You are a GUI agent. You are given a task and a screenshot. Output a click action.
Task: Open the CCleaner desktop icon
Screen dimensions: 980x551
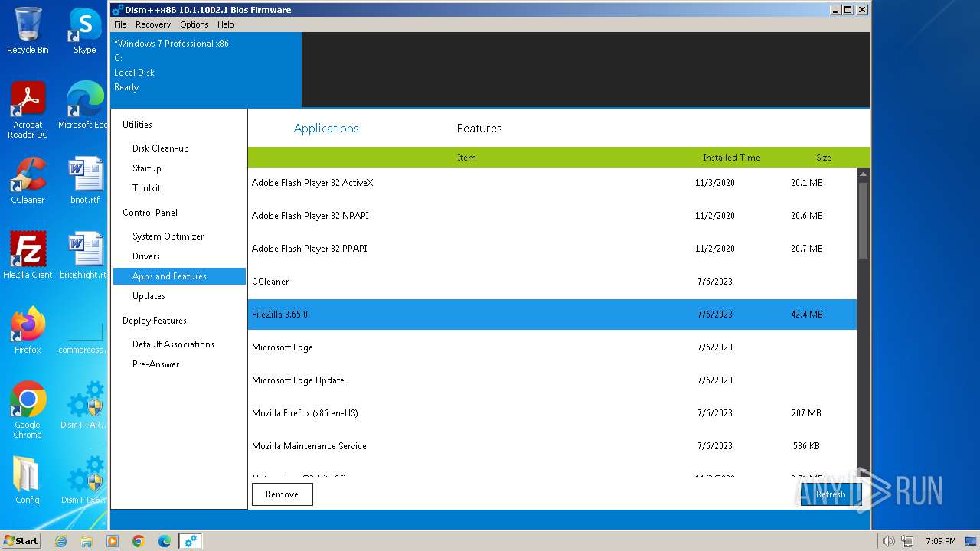(28, 181)
